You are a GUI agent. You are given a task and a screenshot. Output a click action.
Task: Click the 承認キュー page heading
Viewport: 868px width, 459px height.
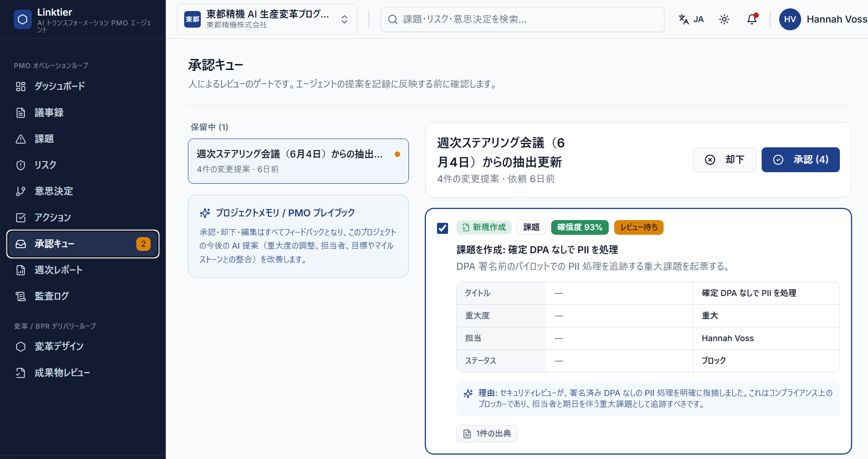(x=216, y=65)
